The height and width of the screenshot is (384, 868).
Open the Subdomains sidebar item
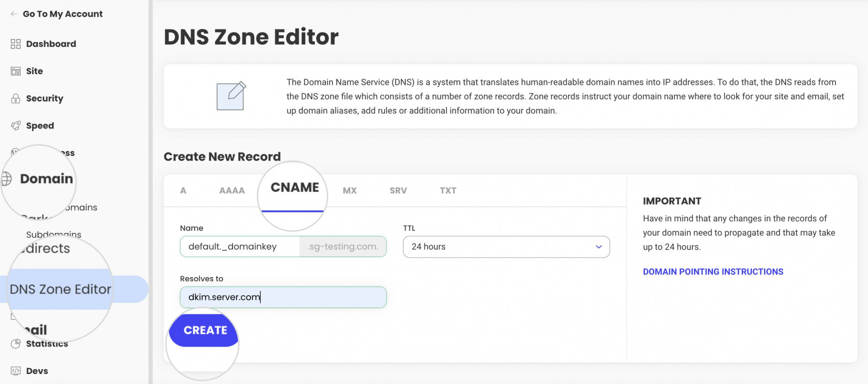(x=54, y=234)
